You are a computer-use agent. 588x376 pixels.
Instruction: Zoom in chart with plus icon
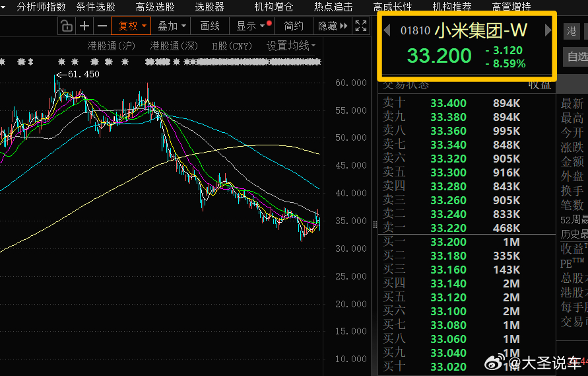(x=84, y=26)
